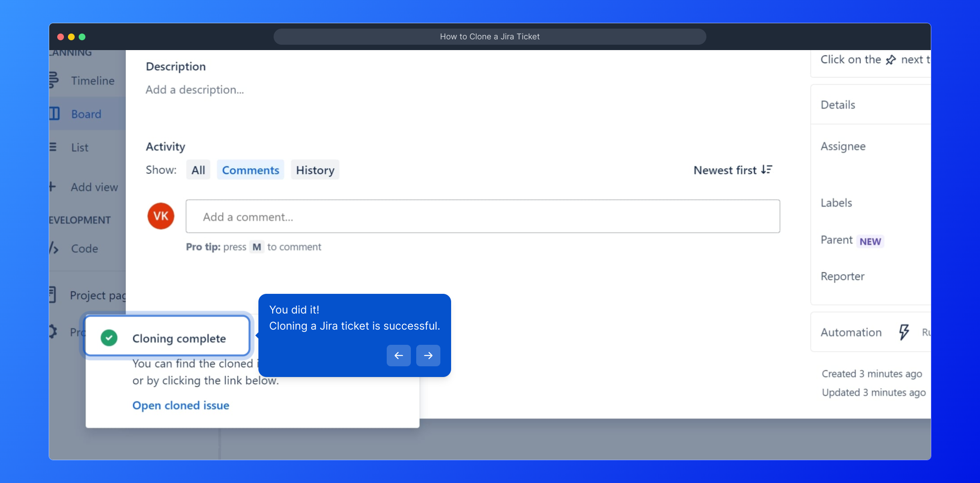Select the Comments activity filter
Screen dimensions: 980x483
pos(250,170)
